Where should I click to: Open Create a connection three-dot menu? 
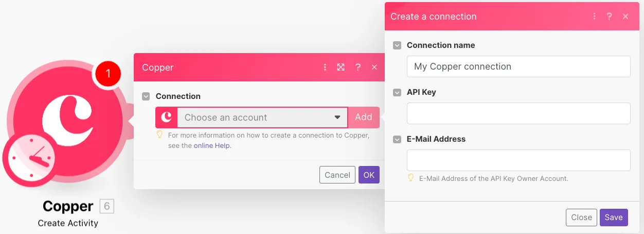tap(594, 16)
